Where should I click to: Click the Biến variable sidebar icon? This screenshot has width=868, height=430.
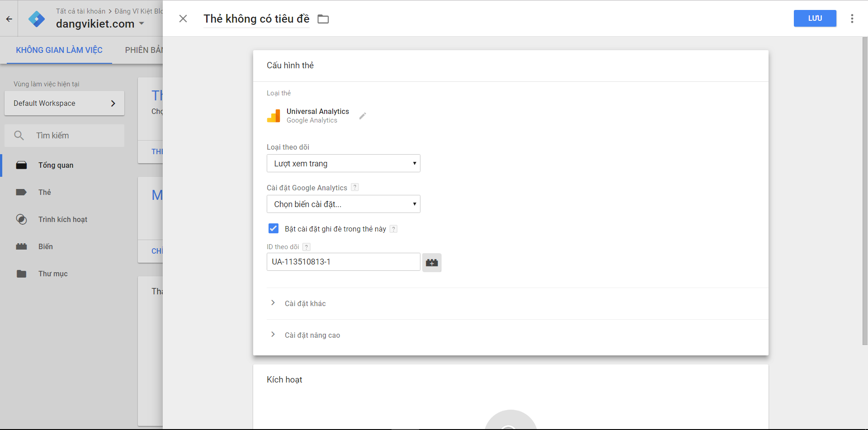(21, 246)
